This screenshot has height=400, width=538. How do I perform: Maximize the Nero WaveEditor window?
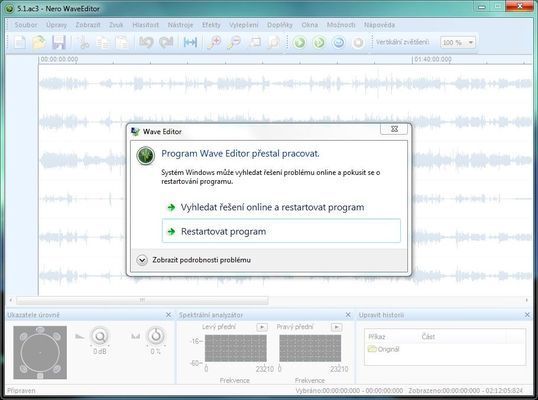point(498,6)
